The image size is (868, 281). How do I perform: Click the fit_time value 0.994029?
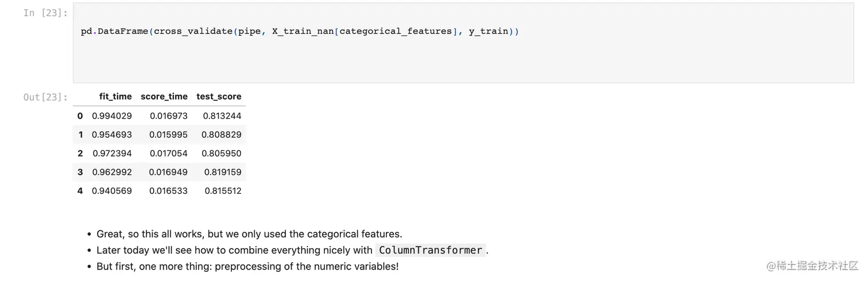pyautogui.click(x=112, y=116)
